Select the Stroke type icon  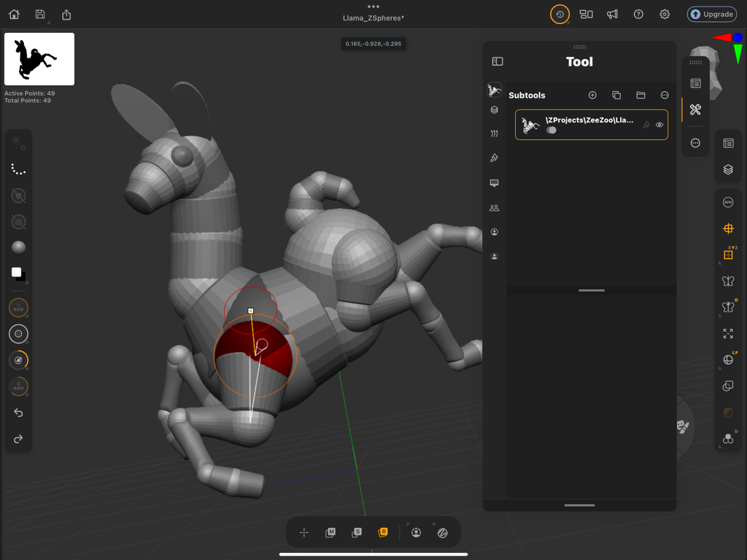18,169
